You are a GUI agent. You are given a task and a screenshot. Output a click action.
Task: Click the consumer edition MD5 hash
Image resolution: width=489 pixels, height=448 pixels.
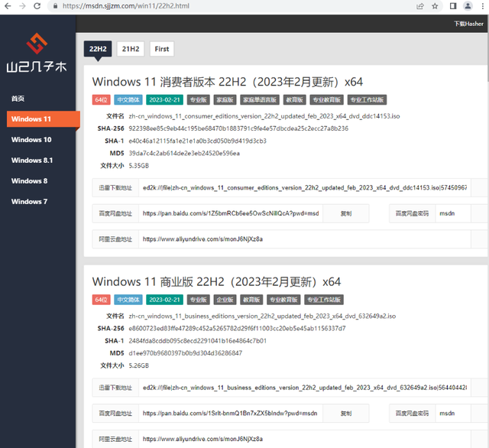(184, 154)
